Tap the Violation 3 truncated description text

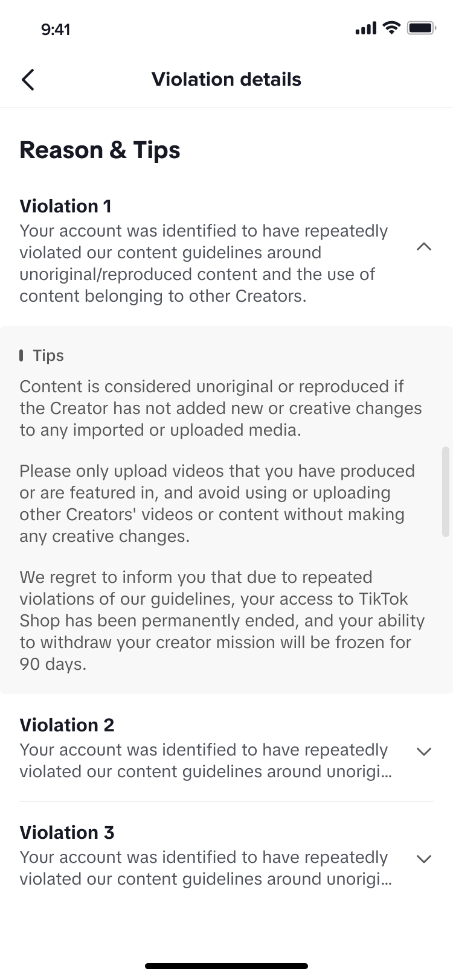[206, 868]
